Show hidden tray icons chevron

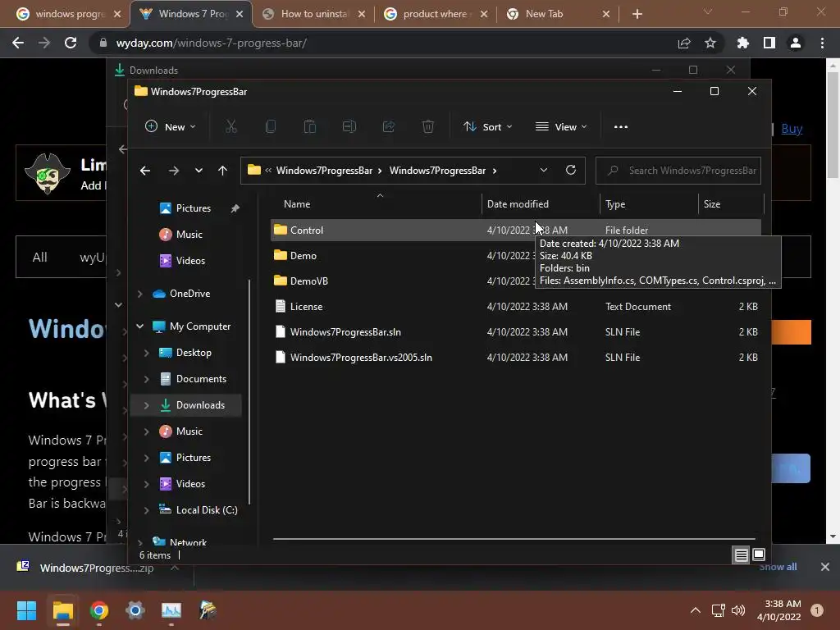(x=696, y=610)
